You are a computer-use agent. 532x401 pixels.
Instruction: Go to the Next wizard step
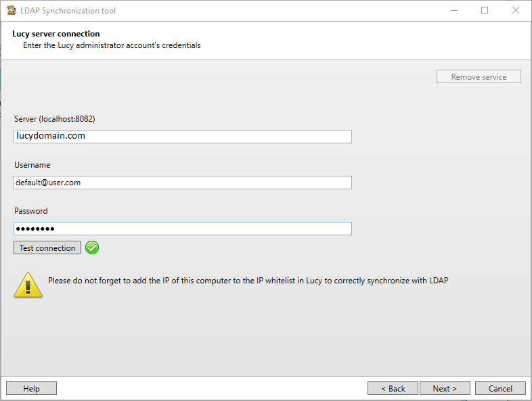[x=445, y=388]
